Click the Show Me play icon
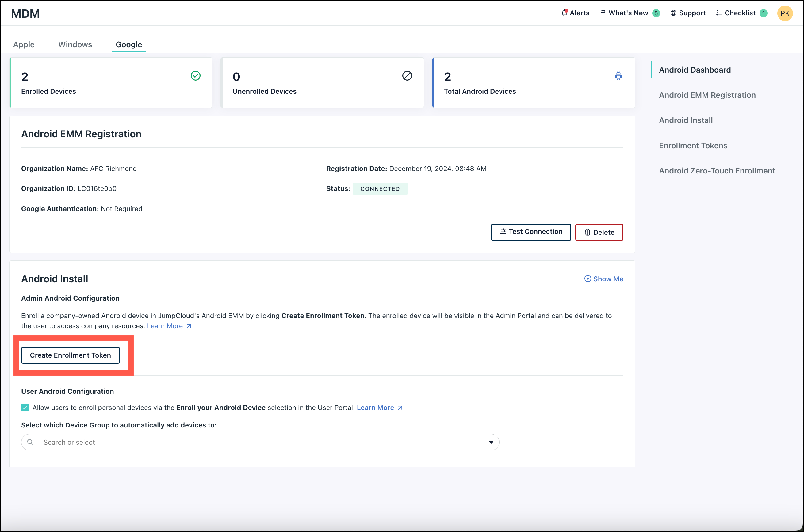Viewport: 804px width, 532px height. coord(588,279)
